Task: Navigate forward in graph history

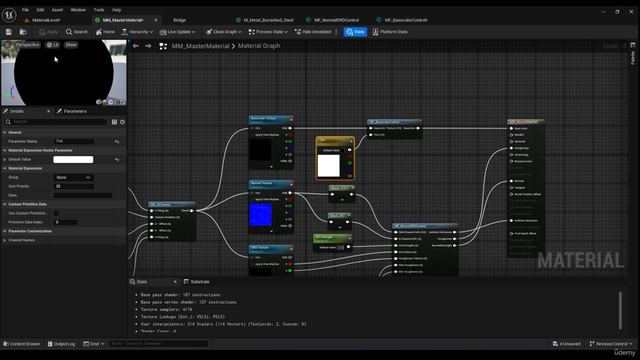Action: click(148, 46)
